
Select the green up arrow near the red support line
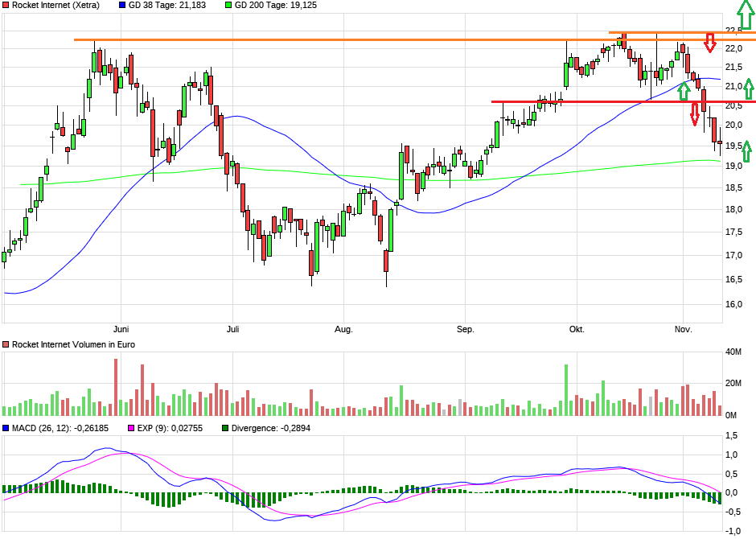tap(684, 91)
